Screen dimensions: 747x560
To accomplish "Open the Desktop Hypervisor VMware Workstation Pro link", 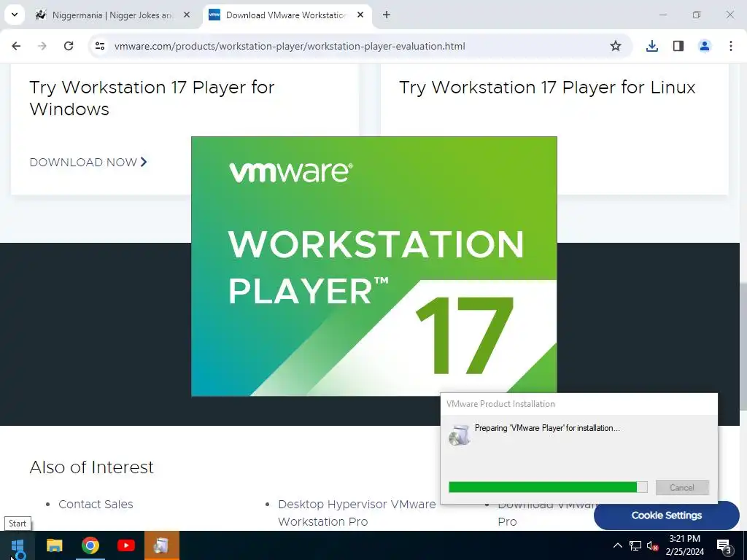I will (x=357, y=513).
